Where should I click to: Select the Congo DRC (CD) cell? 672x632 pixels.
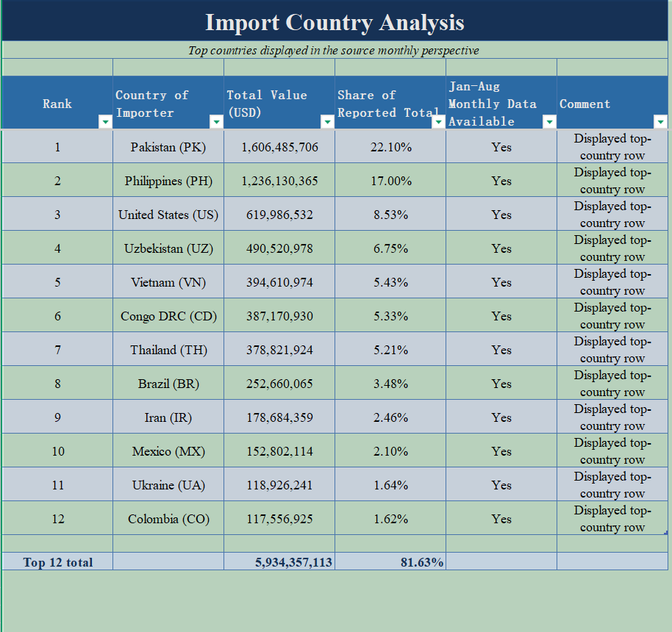pos(168,316)
